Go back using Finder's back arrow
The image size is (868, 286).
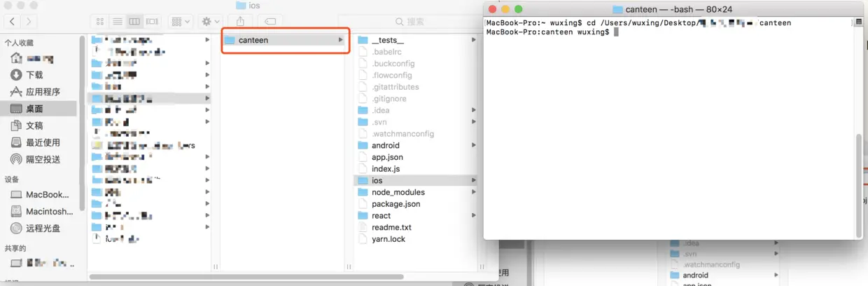pos(13,22)
